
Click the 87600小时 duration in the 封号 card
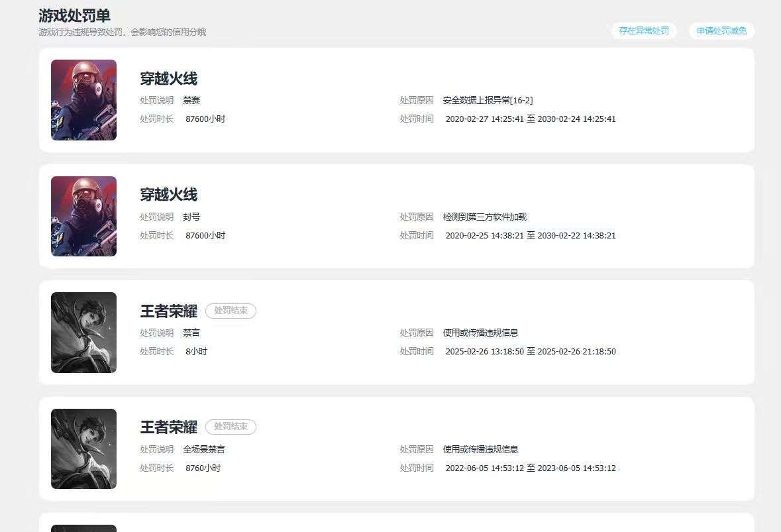coord(205,236)
